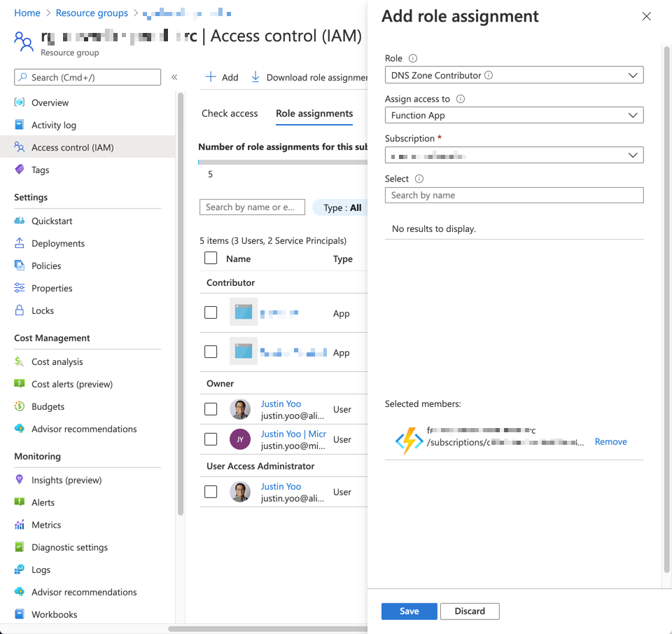Focus the Search by name or email field

pyautogui.click(x=252, y=207)
